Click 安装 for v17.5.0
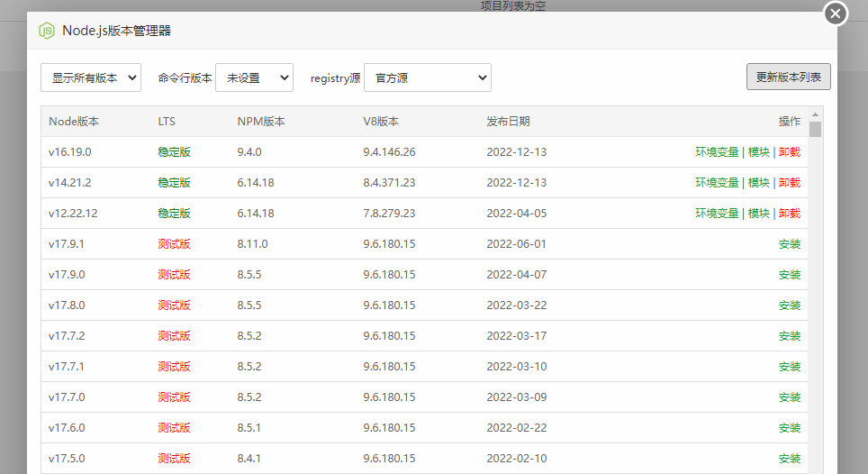Image resolution: width=868 pixels, height=474 pixels. click(x=790, y=458)
